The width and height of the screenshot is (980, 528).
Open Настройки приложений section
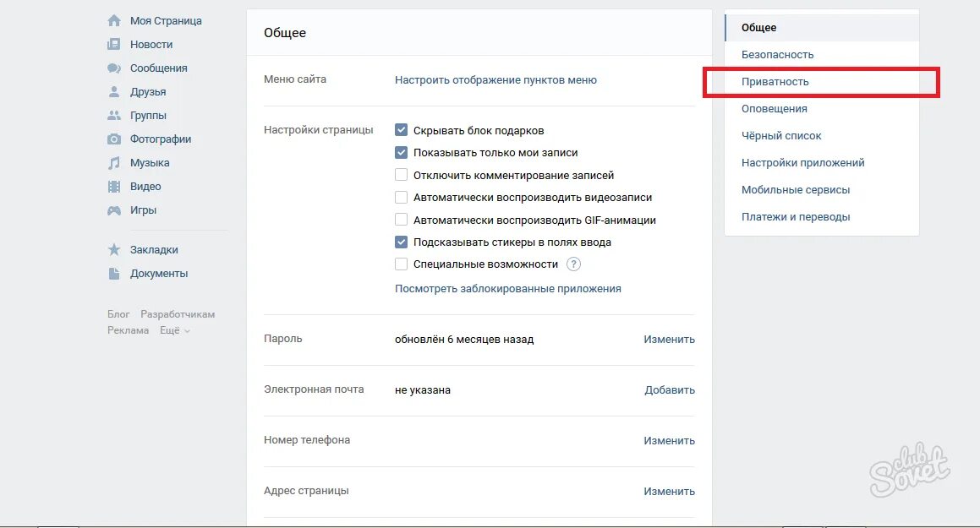(x=822, y=163)
